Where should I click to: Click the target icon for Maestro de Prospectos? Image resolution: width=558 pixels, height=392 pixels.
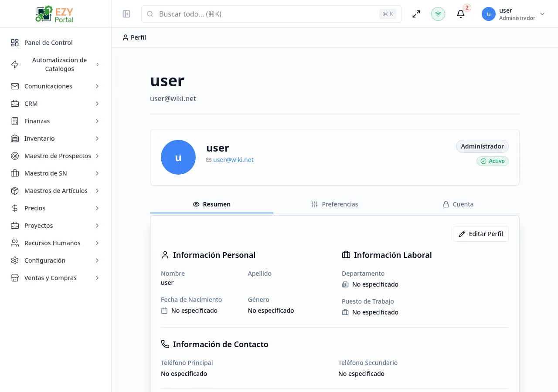pos(15,156)
